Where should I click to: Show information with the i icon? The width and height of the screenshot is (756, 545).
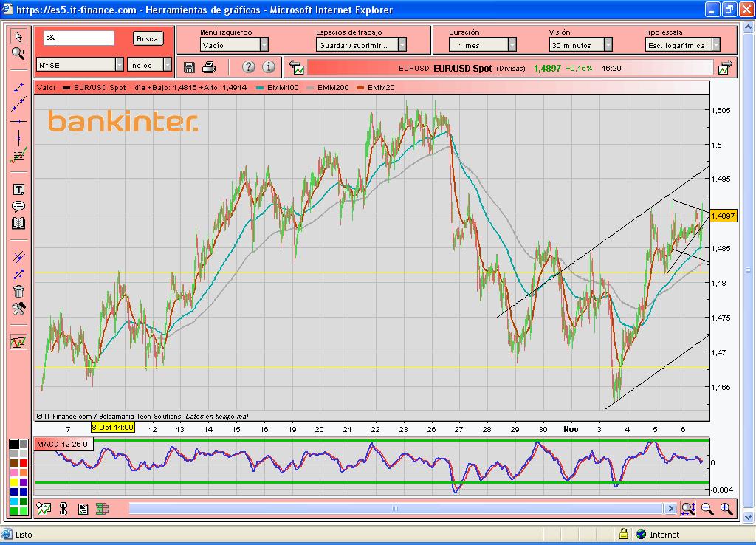click(x=269, y=66)
